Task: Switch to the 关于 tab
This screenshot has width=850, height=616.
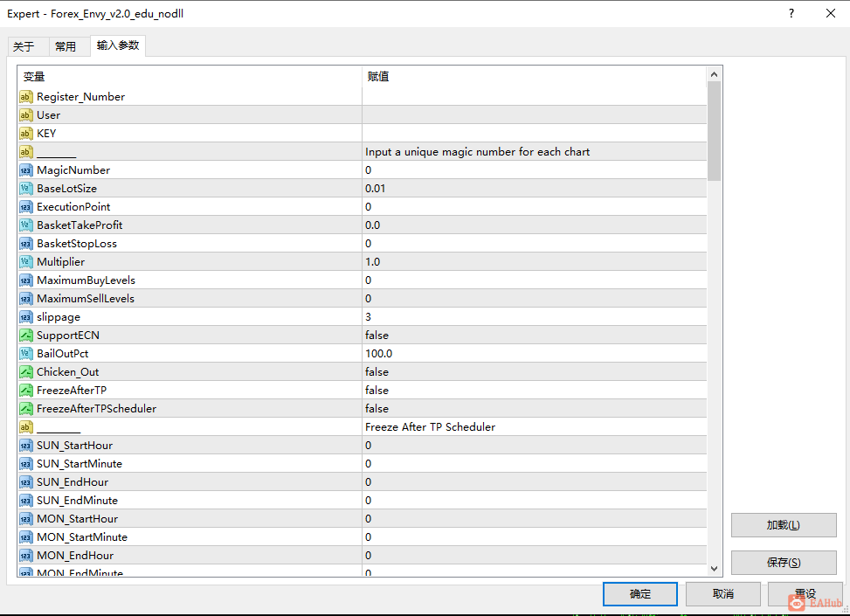Action: [x=24, y=46]
